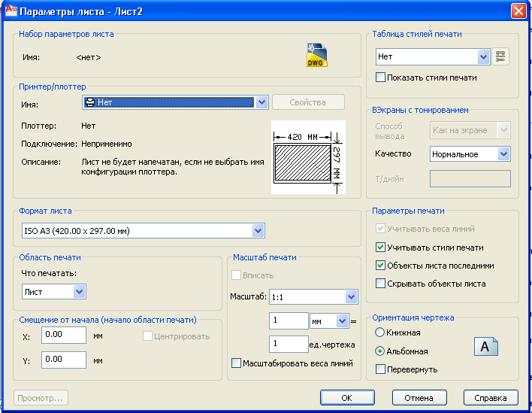Click the landscape orientation preview icon
The image size is (532, 413).
486,347
